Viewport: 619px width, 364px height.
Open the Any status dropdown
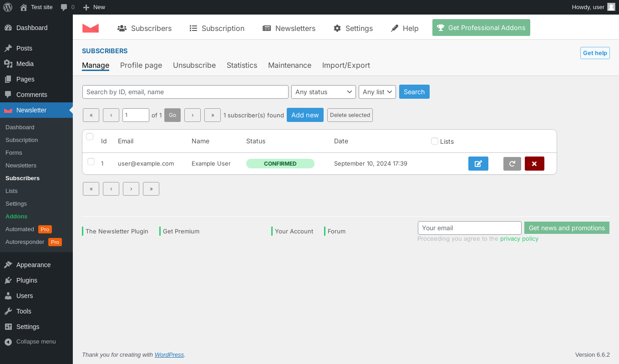pos(324,92)
